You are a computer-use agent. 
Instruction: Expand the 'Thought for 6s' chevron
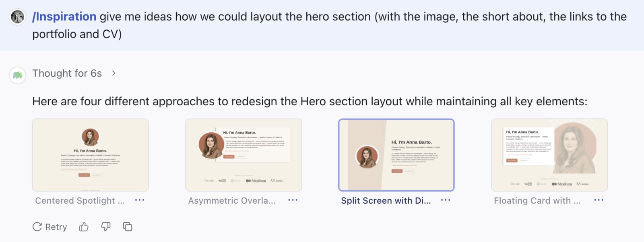tap(114, 73)
